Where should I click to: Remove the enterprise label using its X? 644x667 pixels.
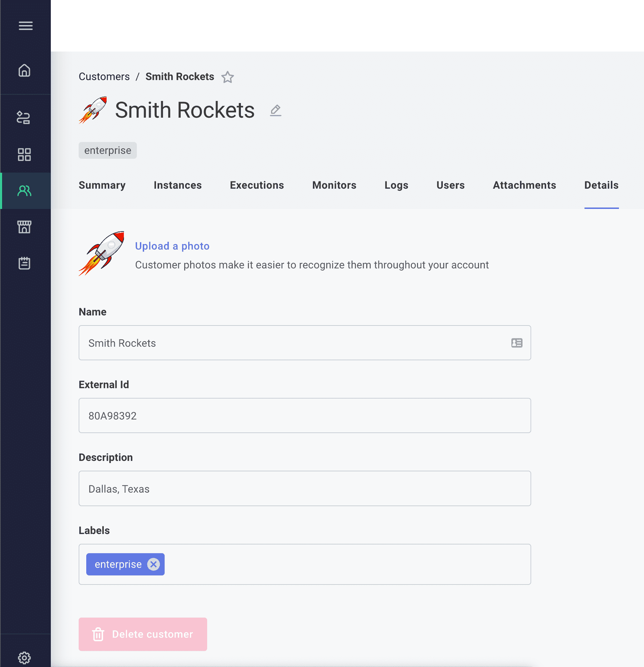(x=153, y=564)
